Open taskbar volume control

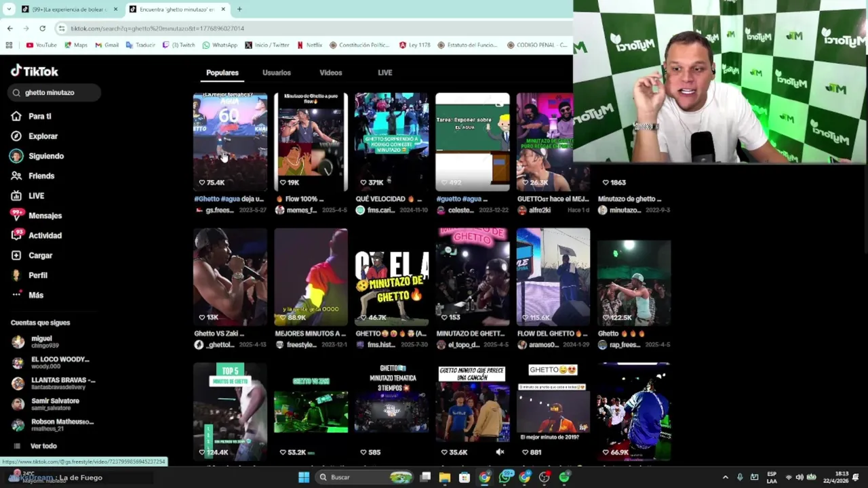coord(799,477)
